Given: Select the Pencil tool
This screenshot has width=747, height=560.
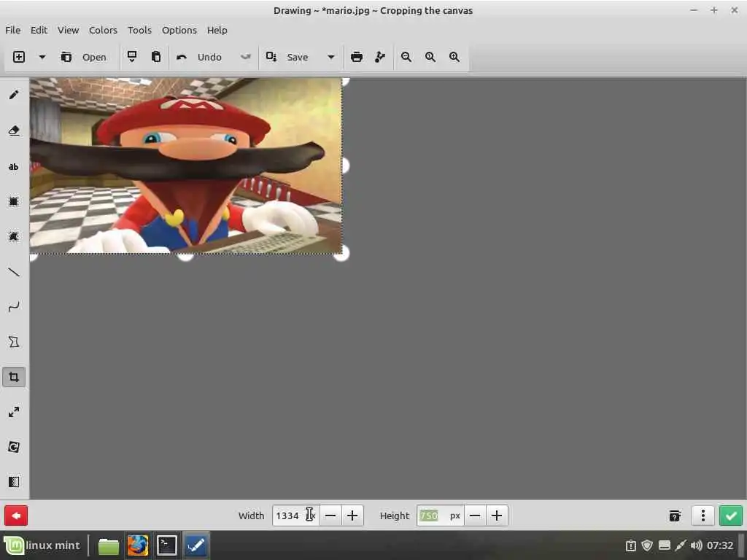Looking at the screenshot, I should (14, 95).
